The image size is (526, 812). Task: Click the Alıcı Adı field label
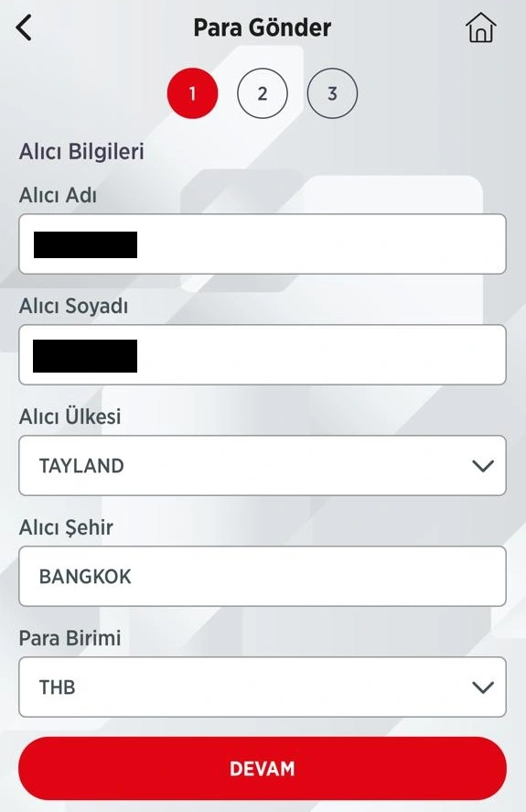pyautogui.click(x=58, y=195)
